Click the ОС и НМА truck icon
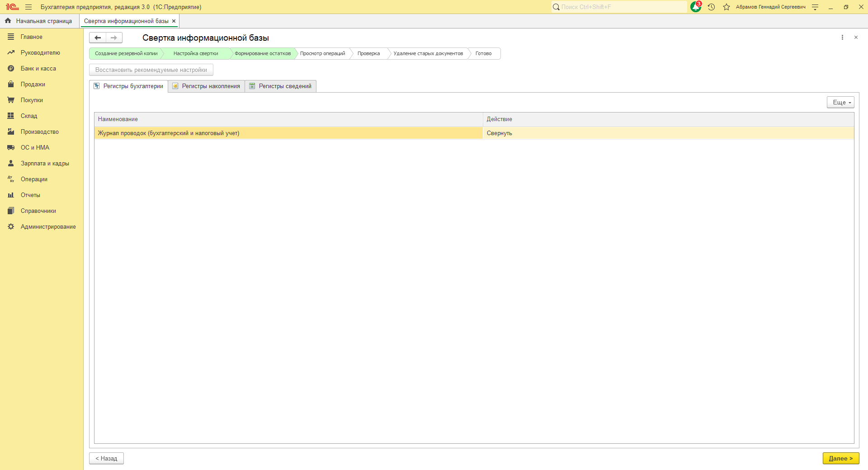868x470 pixels. [x=11, y=147]
